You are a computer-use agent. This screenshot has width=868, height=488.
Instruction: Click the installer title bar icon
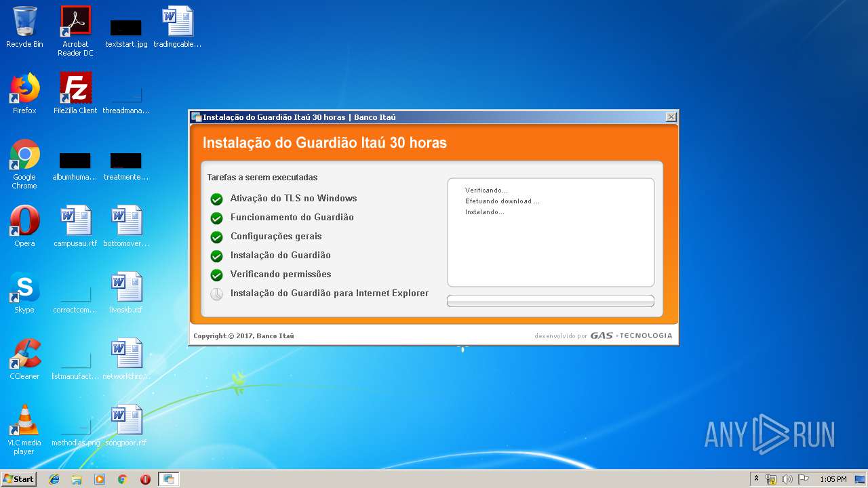196,117
